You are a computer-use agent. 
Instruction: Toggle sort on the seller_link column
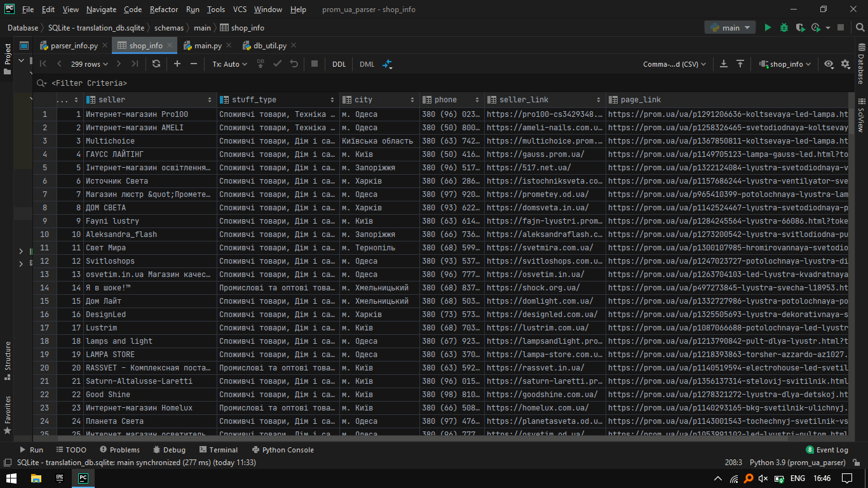pyautogui.click(x=598, y=100)
